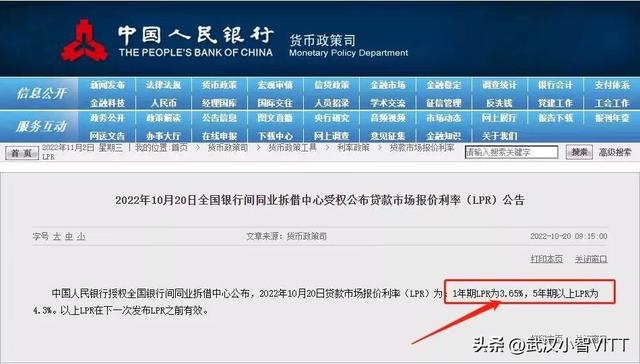This screenshot has height=364, width=640.
Task: Open the 下载中心 menu item
Action: [x=275, y=136]
